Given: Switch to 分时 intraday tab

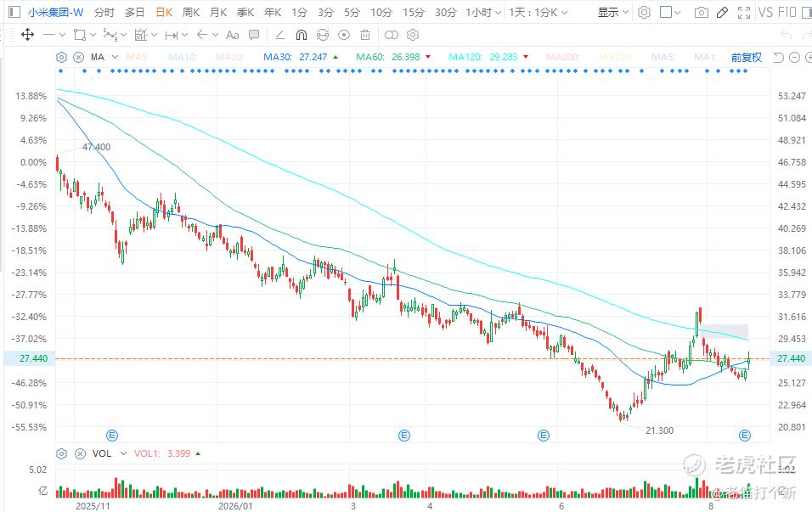Looking at the screenshot, I should (104, 12).
